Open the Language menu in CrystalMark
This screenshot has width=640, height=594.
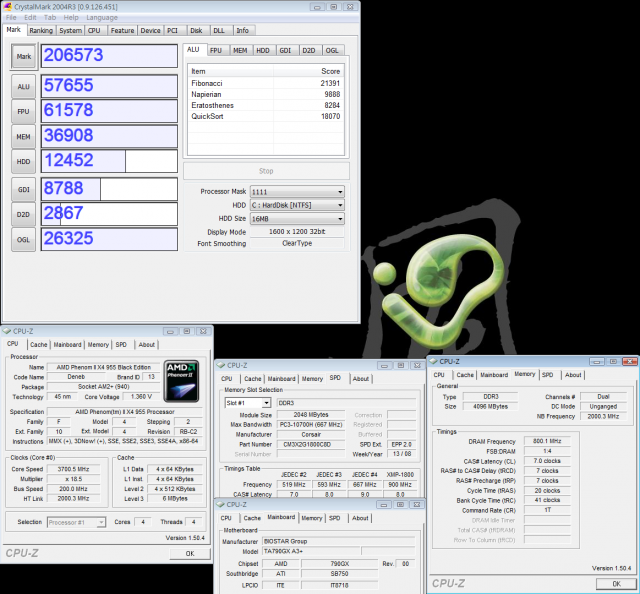(x=102, y=18)
